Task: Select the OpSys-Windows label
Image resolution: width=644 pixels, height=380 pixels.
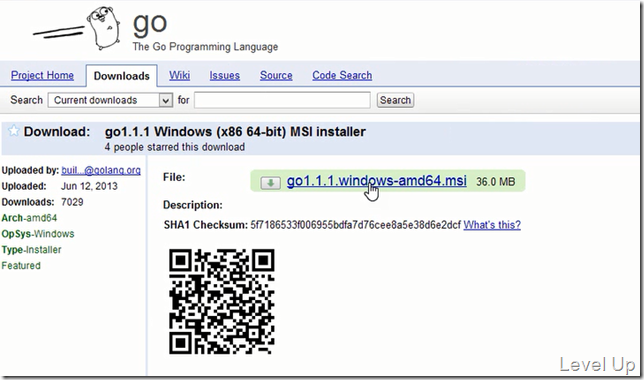Action: pos(38,234)
